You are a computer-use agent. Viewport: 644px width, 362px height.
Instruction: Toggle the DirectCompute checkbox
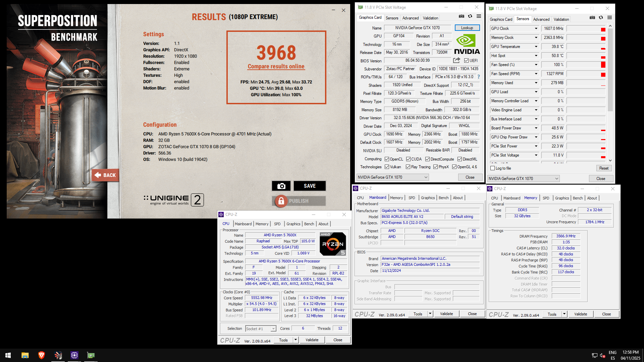(427, 159)
